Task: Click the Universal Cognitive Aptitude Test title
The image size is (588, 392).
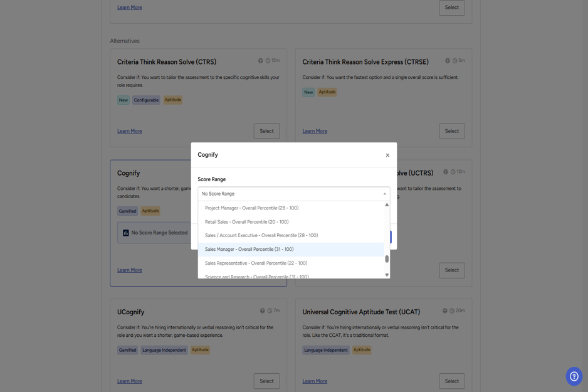Action: (x=361, y=312)
